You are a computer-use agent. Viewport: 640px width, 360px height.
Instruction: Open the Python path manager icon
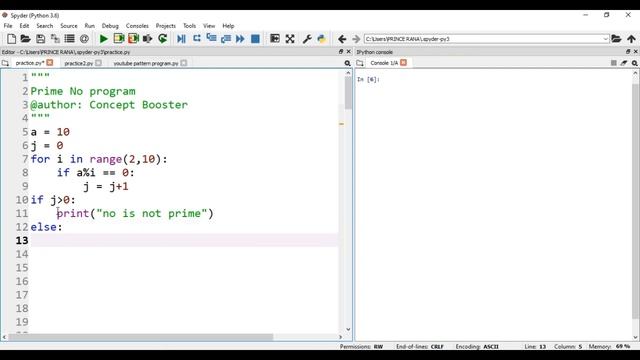322,39
